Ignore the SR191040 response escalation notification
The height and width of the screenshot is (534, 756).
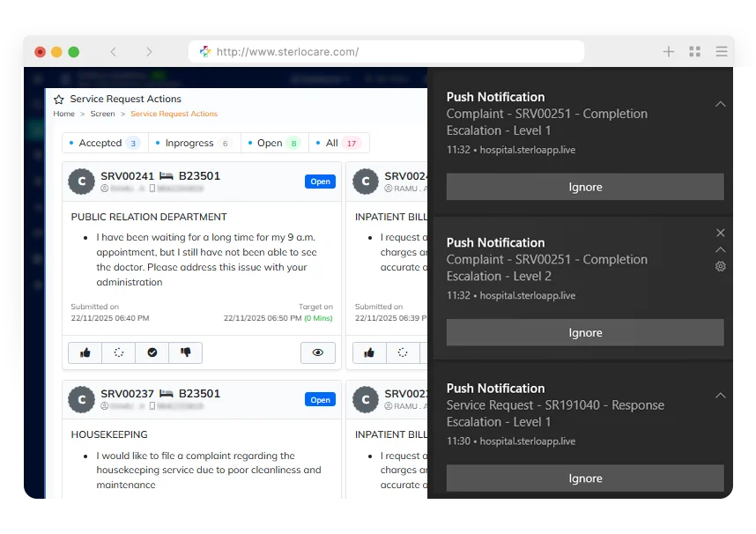pos(585,478)
